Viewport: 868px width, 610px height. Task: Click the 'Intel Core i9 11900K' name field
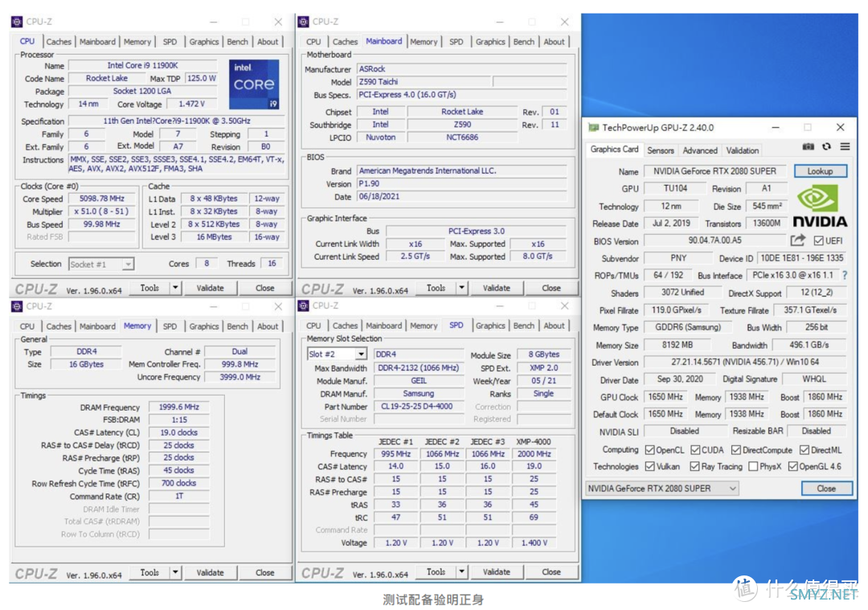click(143, 65)
